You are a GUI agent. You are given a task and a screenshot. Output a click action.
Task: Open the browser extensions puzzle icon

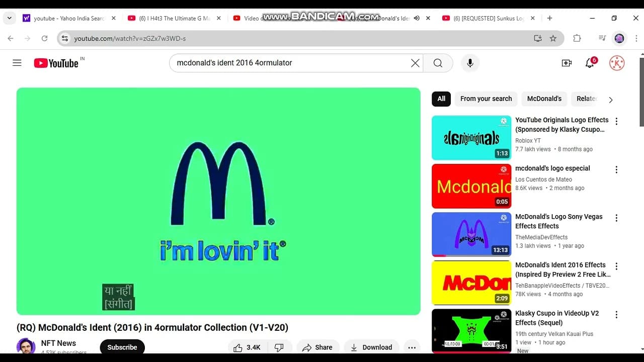pyautogui.click(x=577, y=38)
